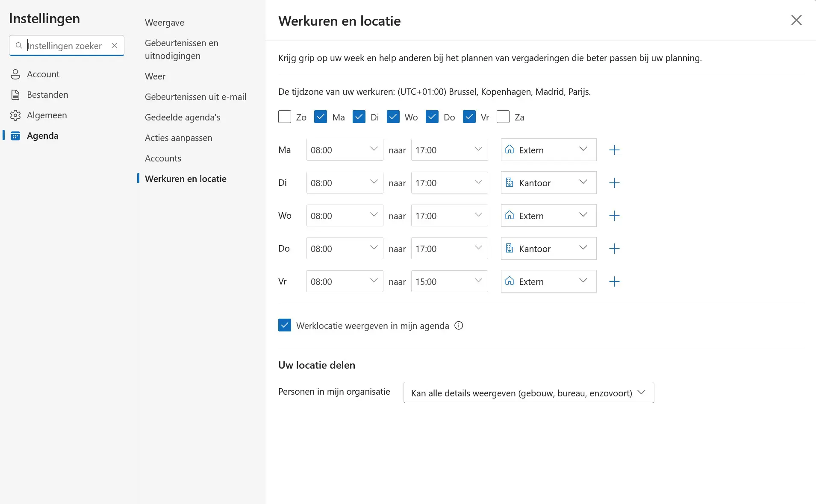Add another time slot for Do
The image size is (816, 504).
[614, 249]
